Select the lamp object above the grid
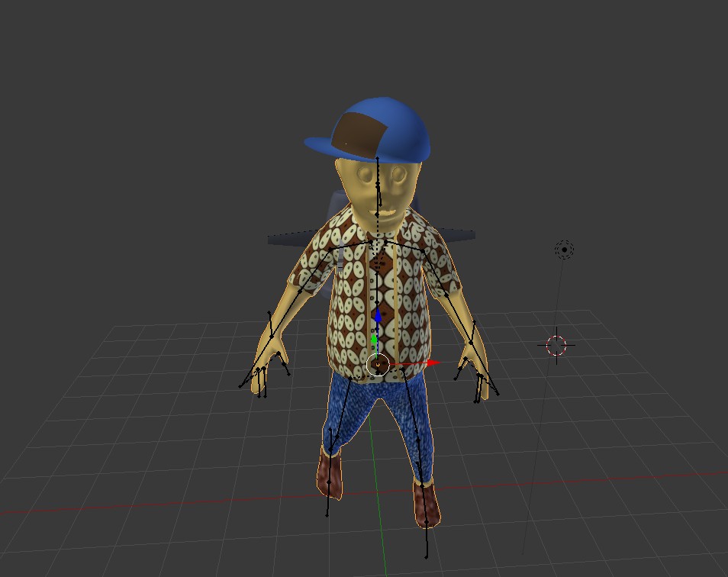Image resolution: width=728 pixels, height=577 pixels. [x=562, y=250]
